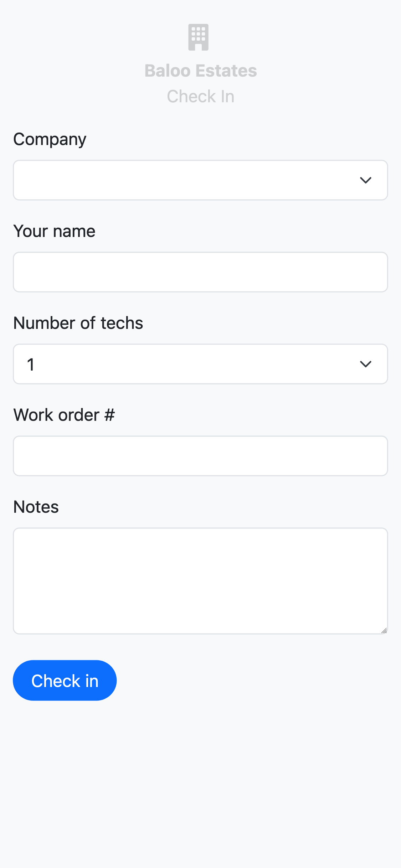Click the Baloo Estates heading
This screenshot has width=401, height=868.
(201, 71)
